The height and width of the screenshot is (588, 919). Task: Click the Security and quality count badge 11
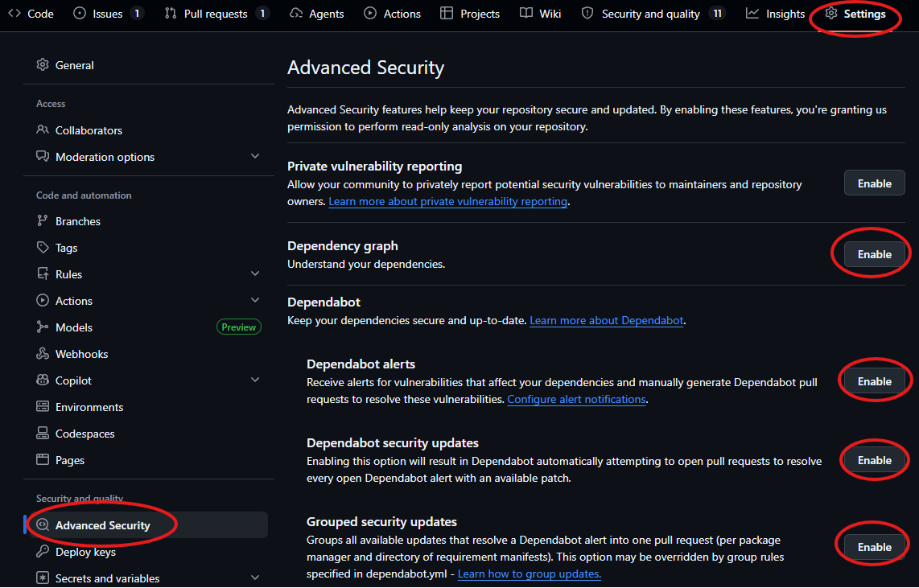click(717, 13)
